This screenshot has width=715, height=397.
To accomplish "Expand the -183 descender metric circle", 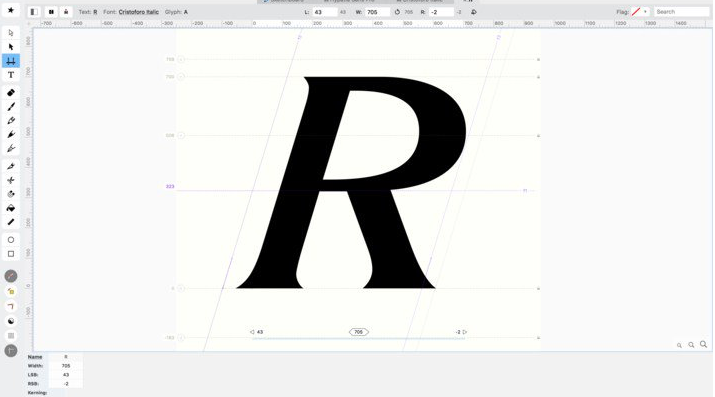I will click(x=181, y=338).
